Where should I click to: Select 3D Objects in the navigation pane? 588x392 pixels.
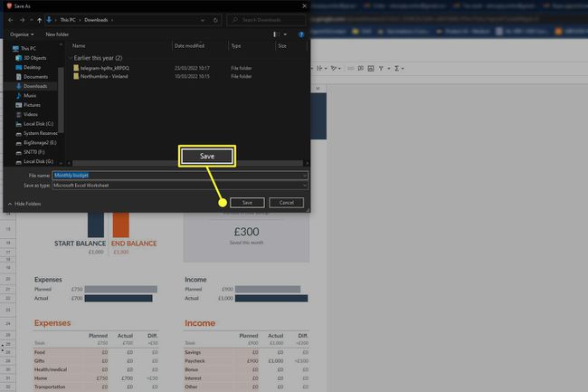click(x=31, y=58)
